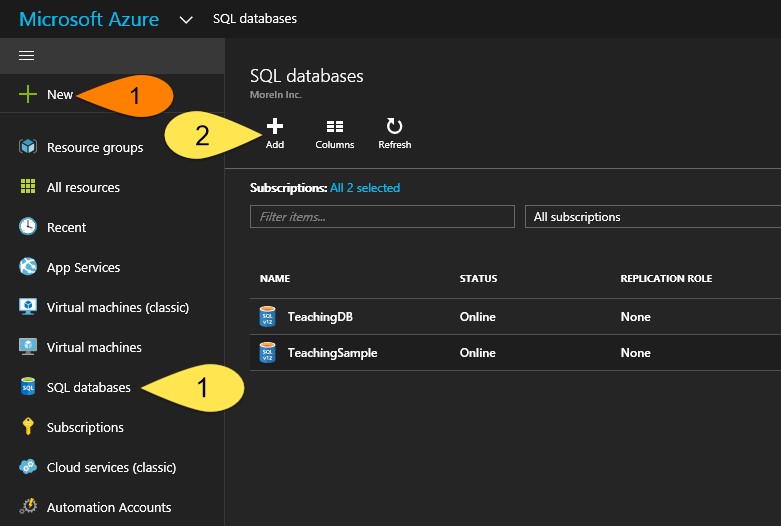Sort by the NAME column header
781x526 pixels.
(275, 279)
